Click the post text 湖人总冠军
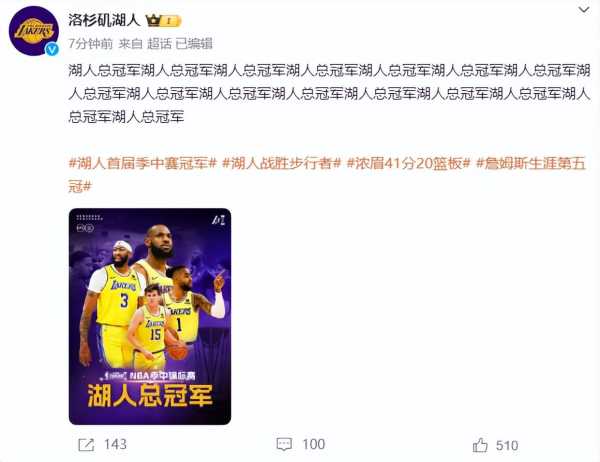Screen dimensions: 600x462 [329, 93]
